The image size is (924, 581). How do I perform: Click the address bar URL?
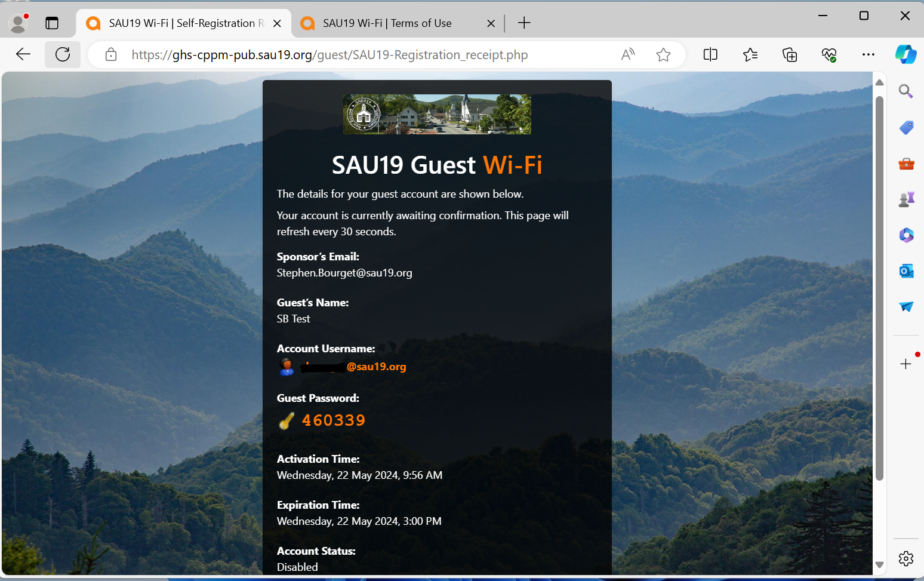point(329,55)
